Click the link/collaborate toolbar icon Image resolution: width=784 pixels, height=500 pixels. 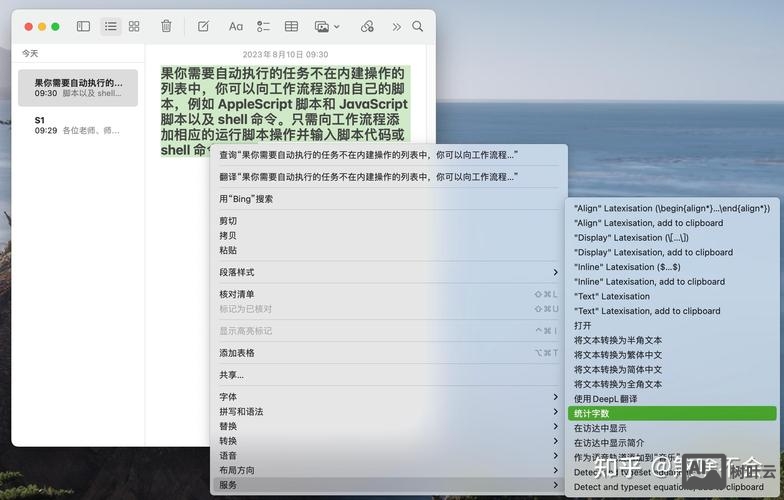pos(367,26)
